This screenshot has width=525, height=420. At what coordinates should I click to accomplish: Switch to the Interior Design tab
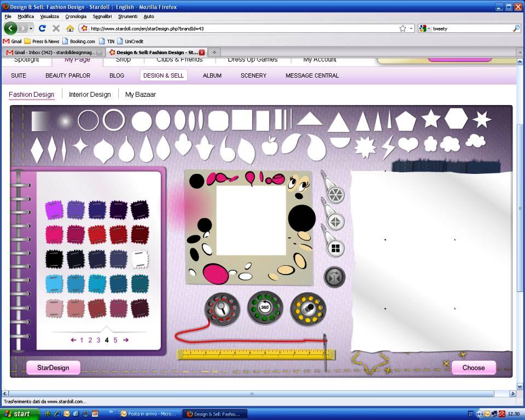(x=90, y=95)
